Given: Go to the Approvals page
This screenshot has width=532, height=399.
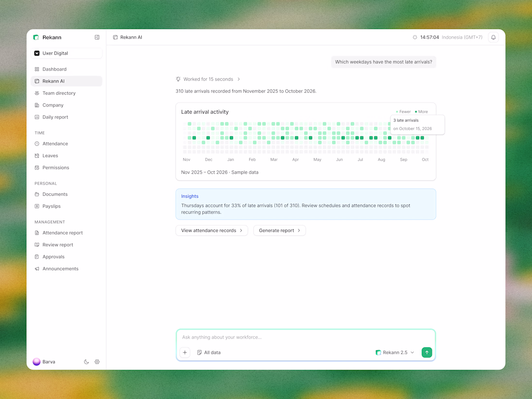Looking at the screenshot, I should 67,257.
